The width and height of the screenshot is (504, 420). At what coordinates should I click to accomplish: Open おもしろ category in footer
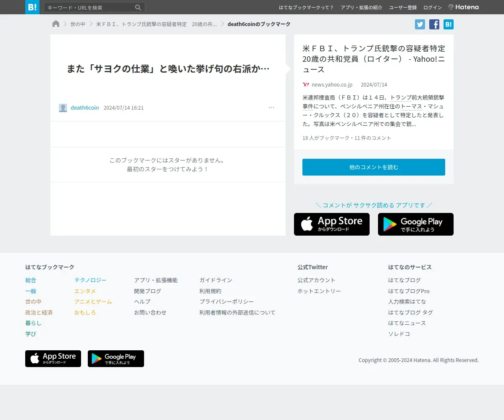coord(85,312)
